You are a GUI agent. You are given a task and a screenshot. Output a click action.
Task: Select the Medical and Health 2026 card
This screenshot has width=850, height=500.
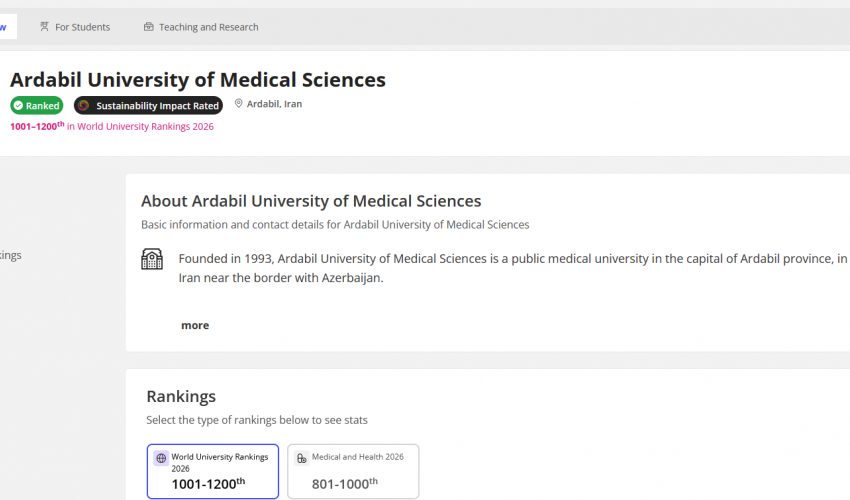(353, 471)
